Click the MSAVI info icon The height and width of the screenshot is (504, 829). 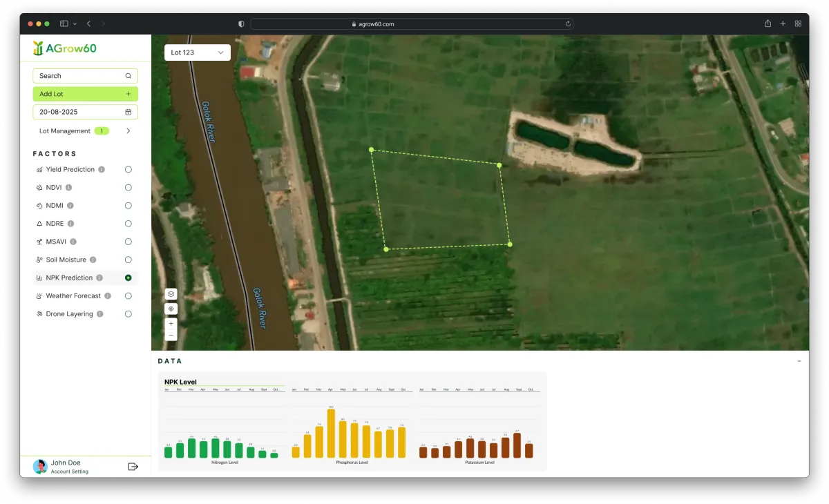coord(73,242)
